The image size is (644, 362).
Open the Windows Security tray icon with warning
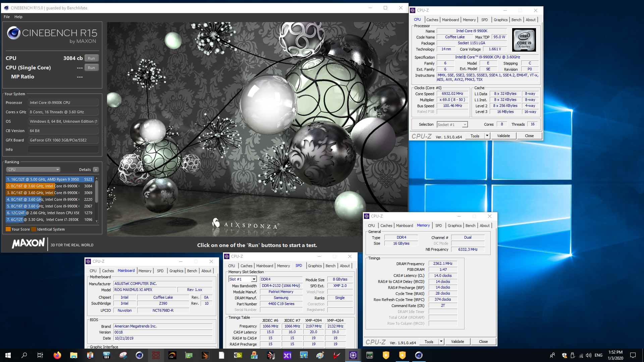pyautogui.click(x=564, y=355)
